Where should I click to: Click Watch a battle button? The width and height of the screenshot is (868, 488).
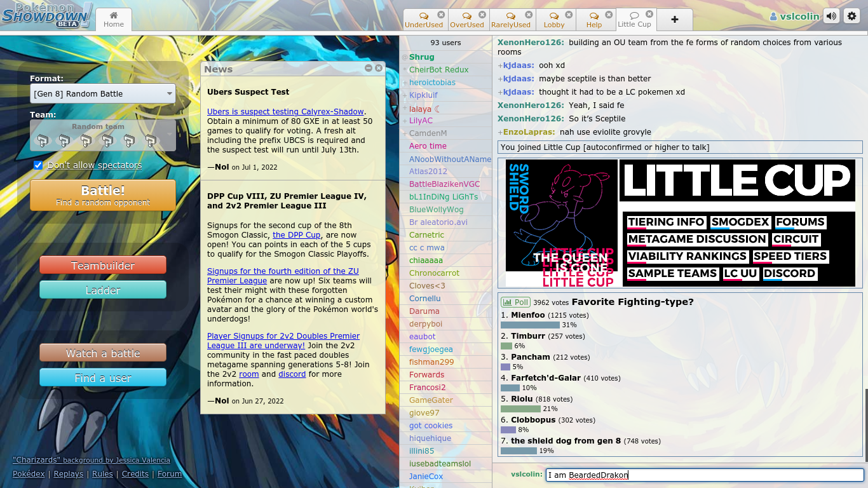[x=103, y=353]
